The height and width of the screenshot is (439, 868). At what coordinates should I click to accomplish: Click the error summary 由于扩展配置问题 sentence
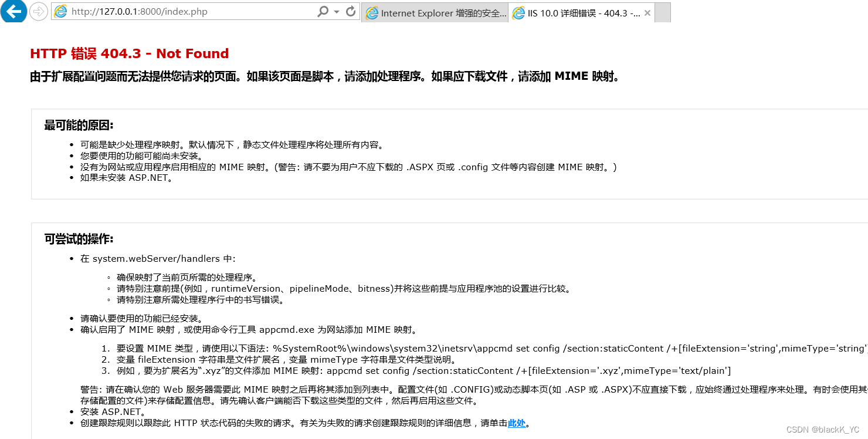coord(325,77)
